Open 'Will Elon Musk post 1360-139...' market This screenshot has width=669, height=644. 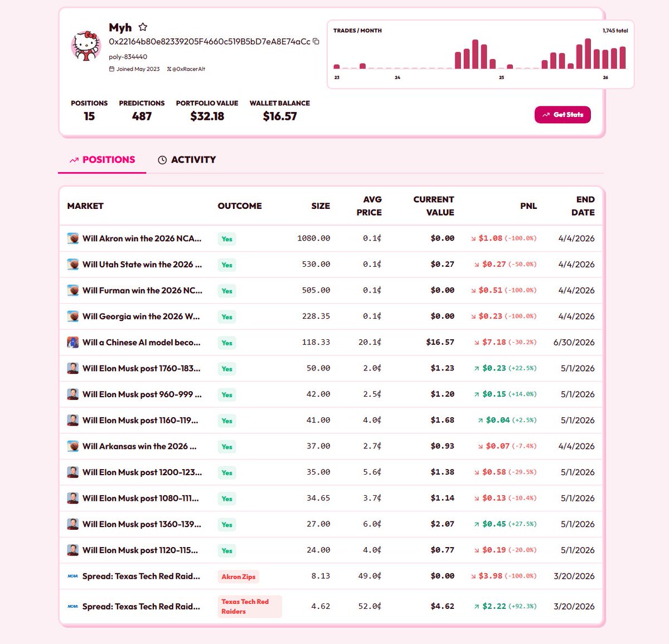click(x=142, y=524)
